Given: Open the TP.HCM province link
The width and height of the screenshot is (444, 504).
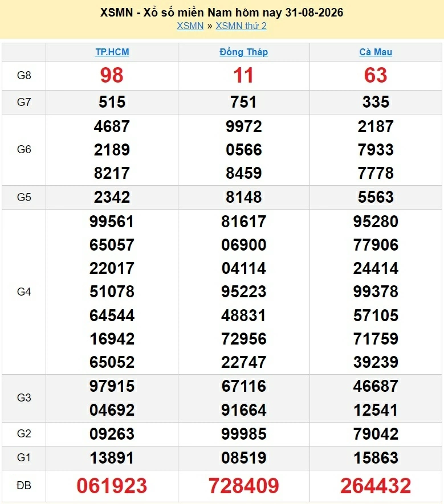Looking at the screenshot, I should pos(112,52).
